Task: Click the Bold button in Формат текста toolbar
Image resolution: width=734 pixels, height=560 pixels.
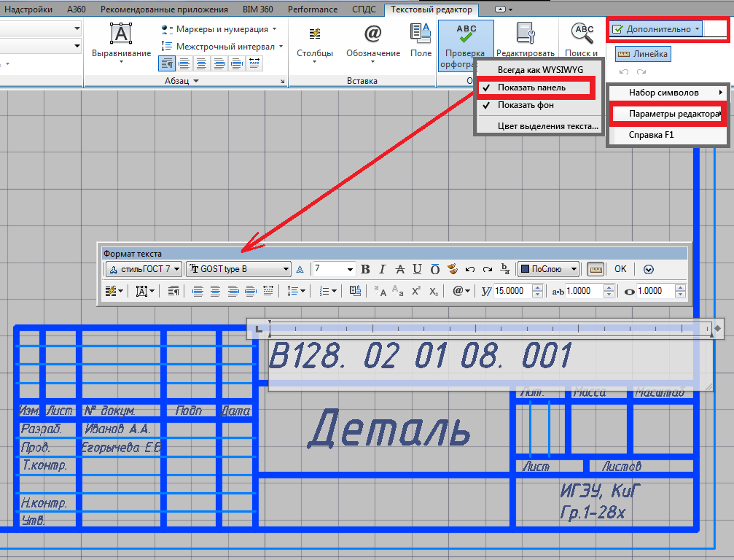Action: [366, 269]
